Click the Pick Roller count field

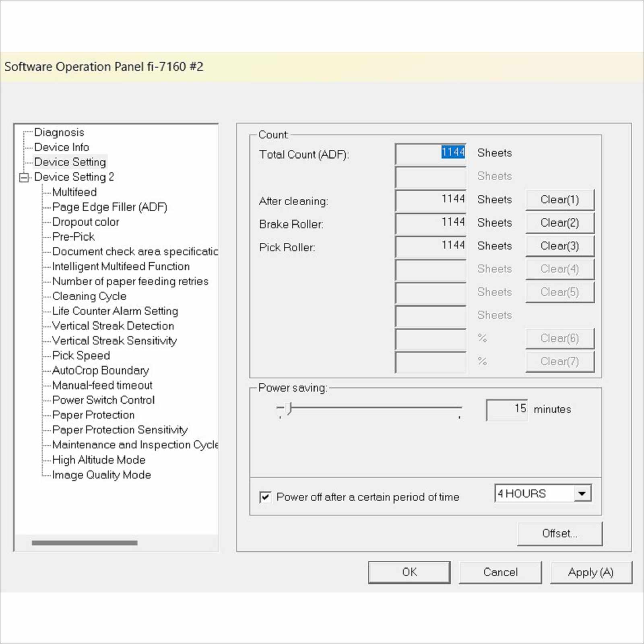pos(431,247)
